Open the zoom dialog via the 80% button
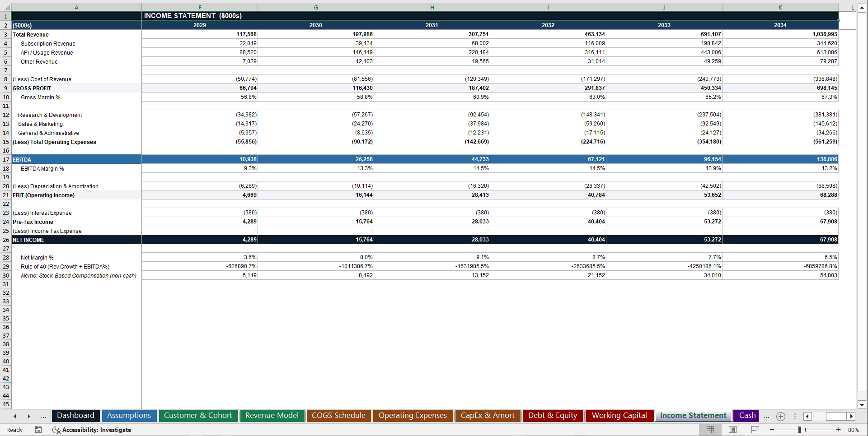 click(x=854, y=430)
